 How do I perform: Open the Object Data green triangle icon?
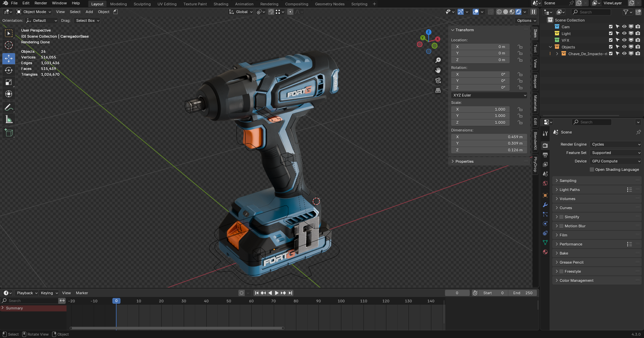(545, 242)
